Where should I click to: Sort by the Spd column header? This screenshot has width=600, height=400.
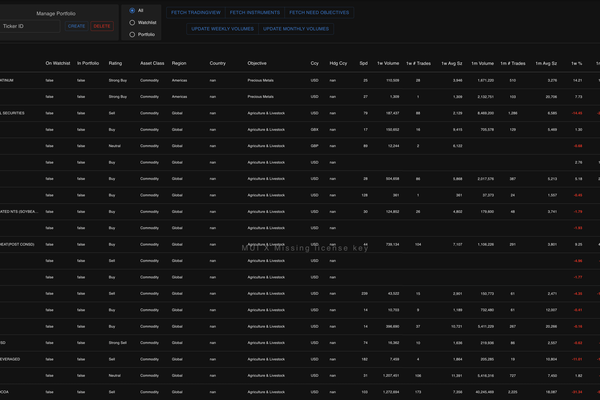click(x=363, y=62)
